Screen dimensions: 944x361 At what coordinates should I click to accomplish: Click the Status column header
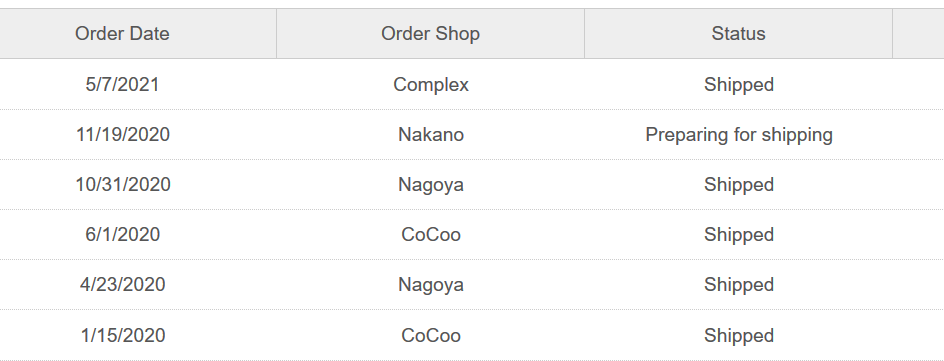tap(738, 34)
